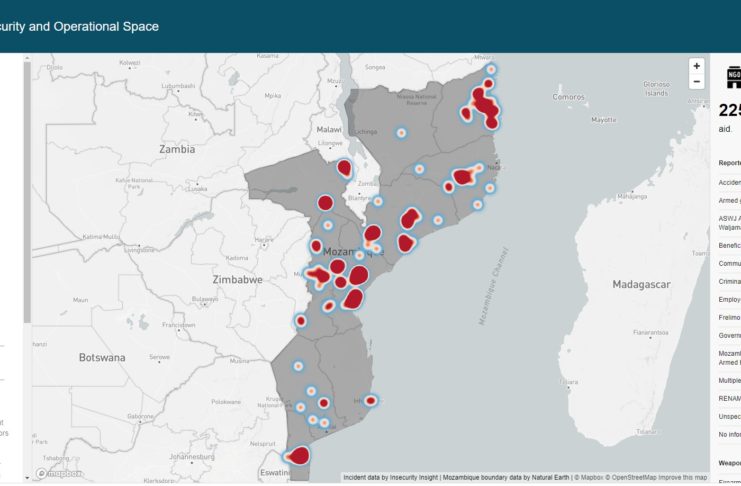Click the NGO building icon
The width and height of the screenshot is (741, 486).
click(731, 79)
